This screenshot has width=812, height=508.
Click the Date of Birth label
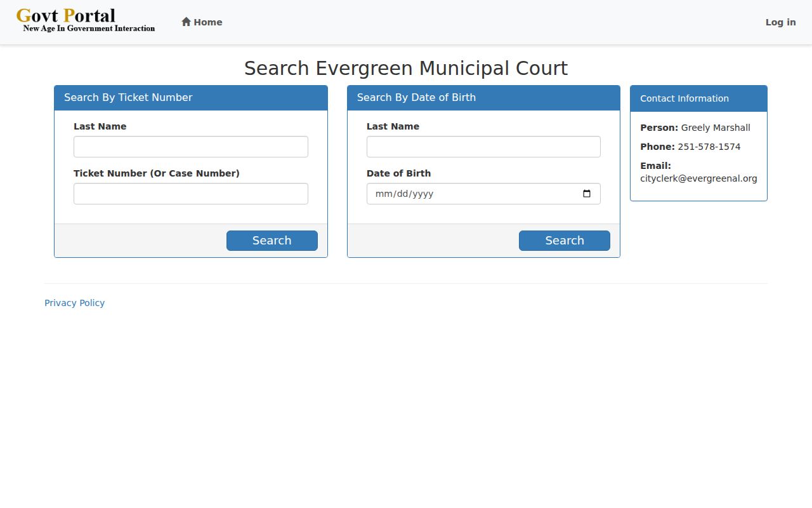click(x=398, y=173)
